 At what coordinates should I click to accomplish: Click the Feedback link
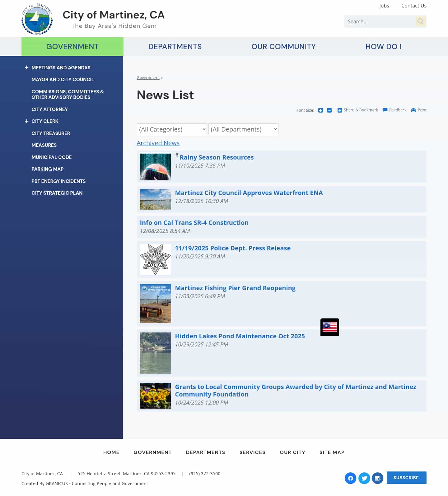pos(398,110)
